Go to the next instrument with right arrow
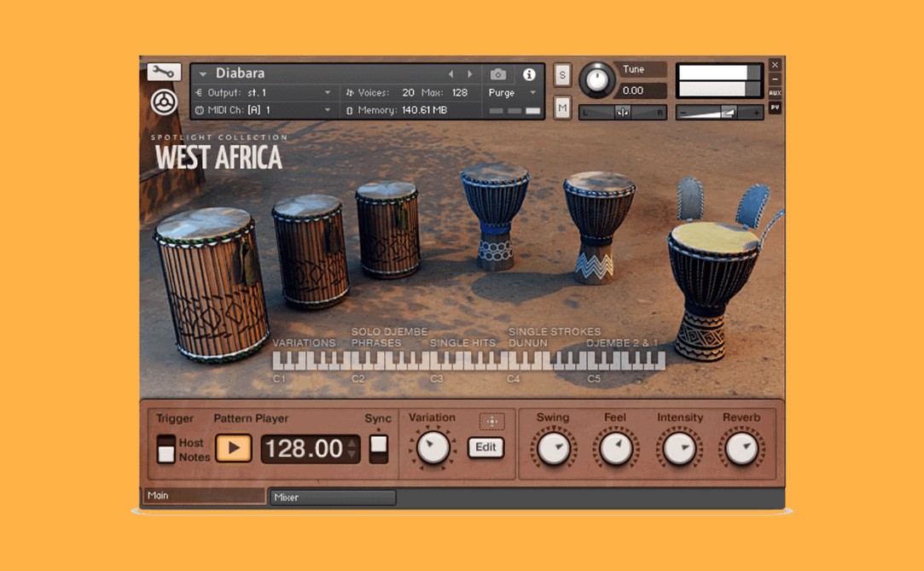This screenshot has height=571, width=924. (x=469, y=75)
